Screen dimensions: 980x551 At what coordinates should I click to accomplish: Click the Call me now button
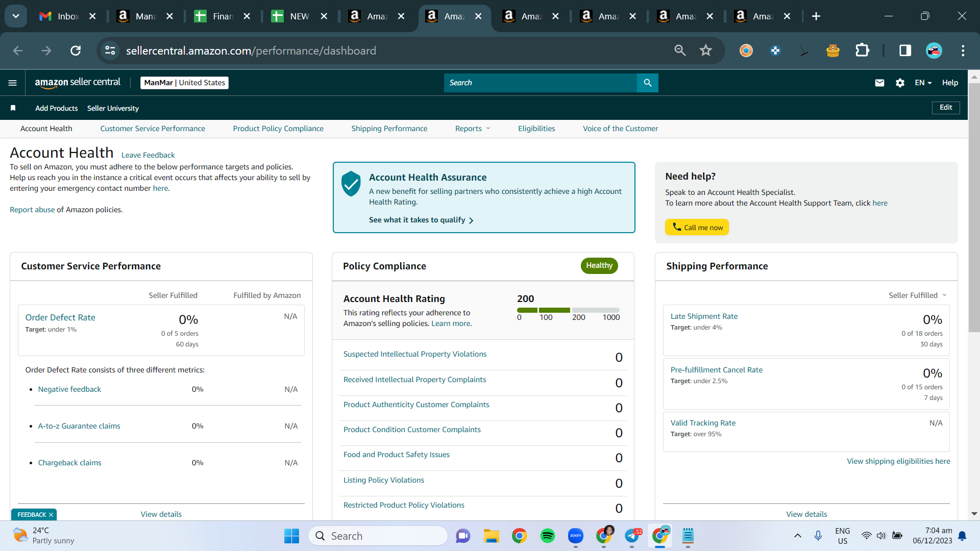[x=697, y=228]
